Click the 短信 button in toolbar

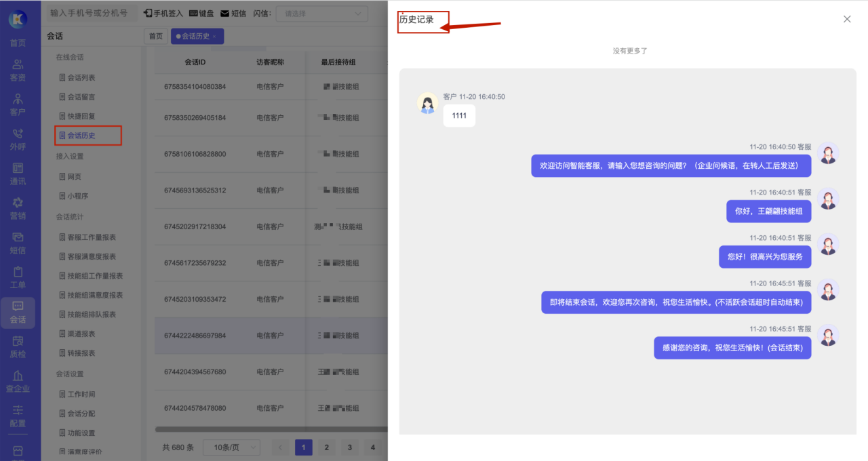(x=233, y=13)
